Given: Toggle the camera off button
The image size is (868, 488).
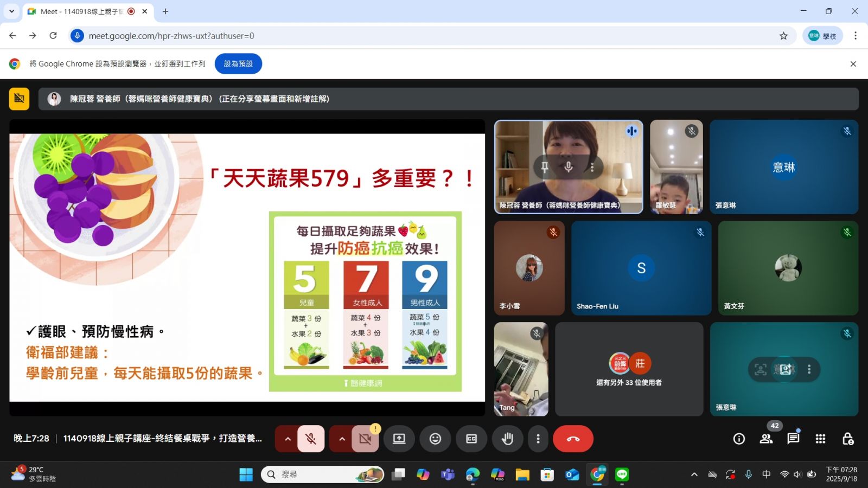Looking at the screenshot, I should [365, 439].
